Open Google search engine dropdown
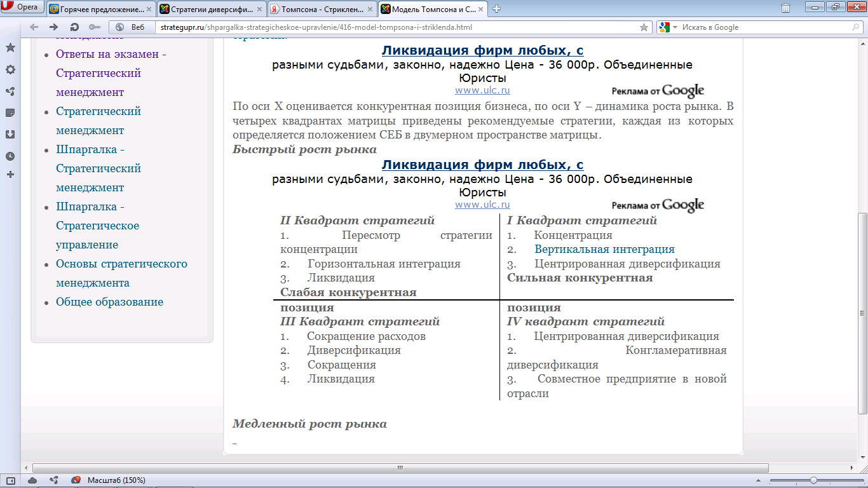The image size is (868, 488). click(667, 27)
